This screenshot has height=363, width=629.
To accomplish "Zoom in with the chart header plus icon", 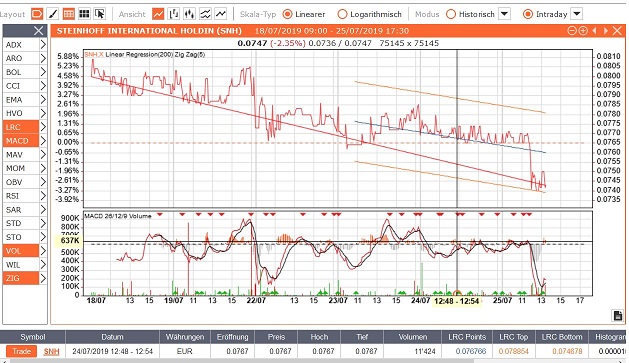I will pyautogui.click(x=583, y=31).
